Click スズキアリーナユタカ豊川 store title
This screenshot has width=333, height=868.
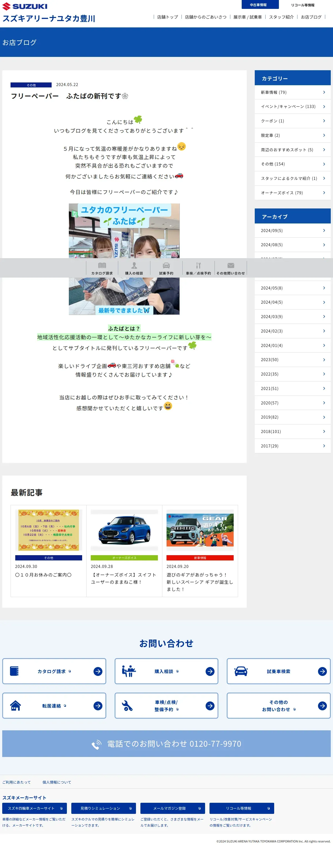coord(49,19)
